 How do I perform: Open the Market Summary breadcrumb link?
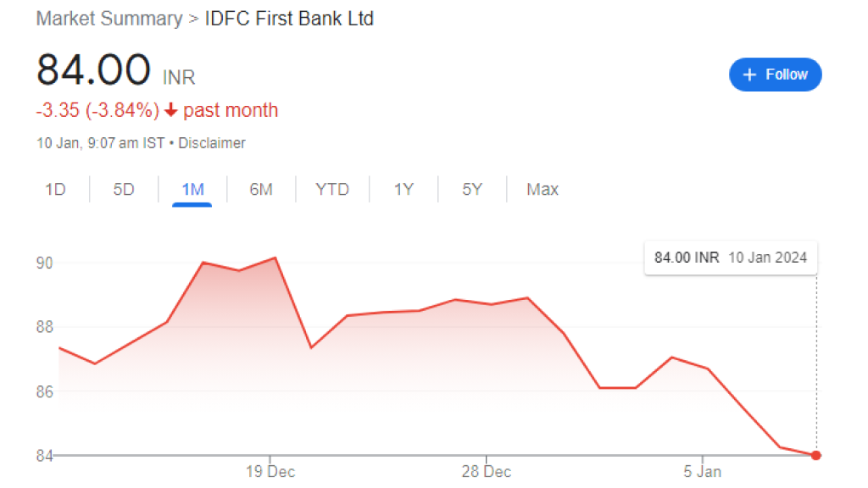108,18
